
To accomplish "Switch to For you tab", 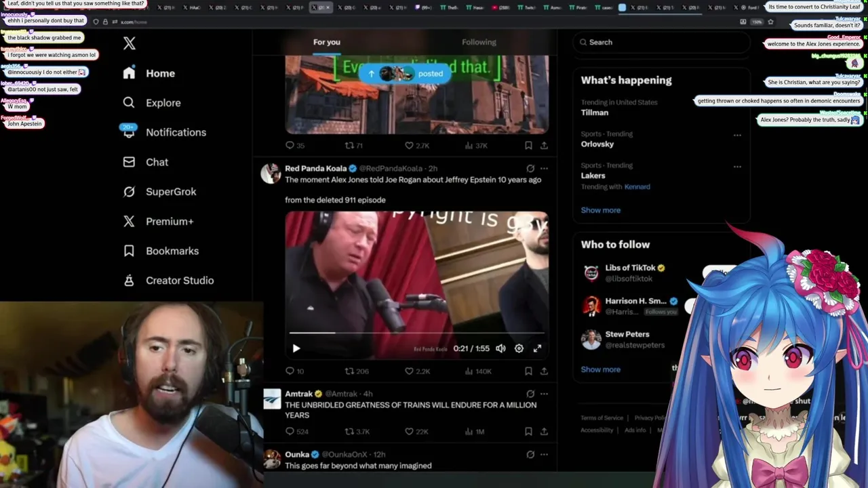I will 327,42.
